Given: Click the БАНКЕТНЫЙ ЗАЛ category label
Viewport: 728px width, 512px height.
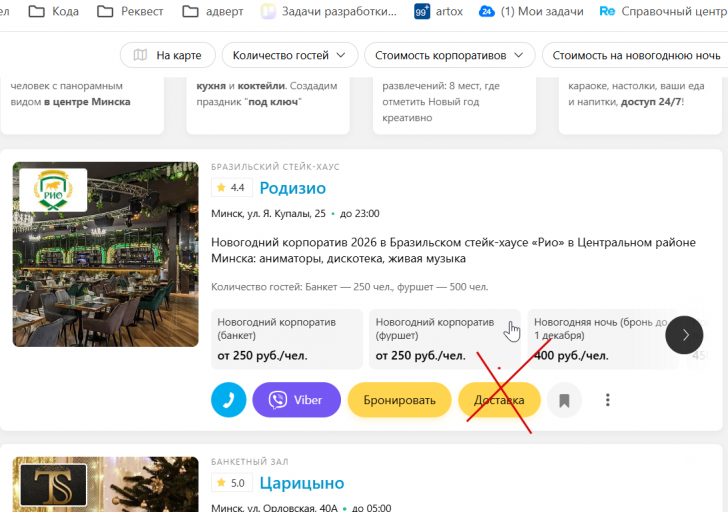Looking at the screenshot, I should click(250, 462).
